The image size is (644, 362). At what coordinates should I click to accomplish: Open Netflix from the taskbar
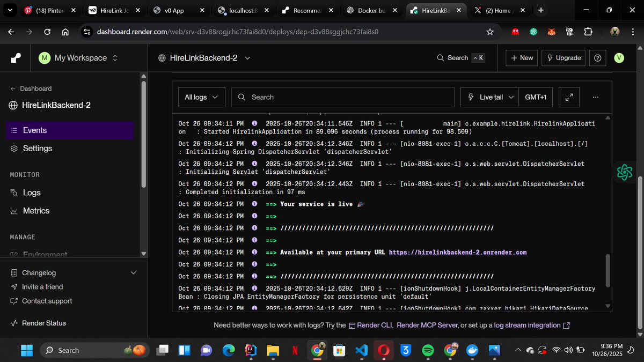(295, 350)
